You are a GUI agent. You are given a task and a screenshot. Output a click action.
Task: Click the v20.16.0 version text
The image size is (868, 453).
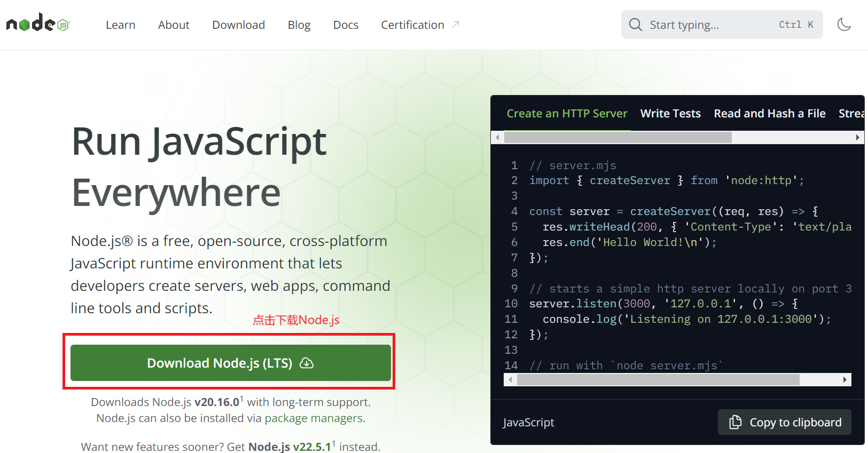pyautogui.click(x=217, y=402)
